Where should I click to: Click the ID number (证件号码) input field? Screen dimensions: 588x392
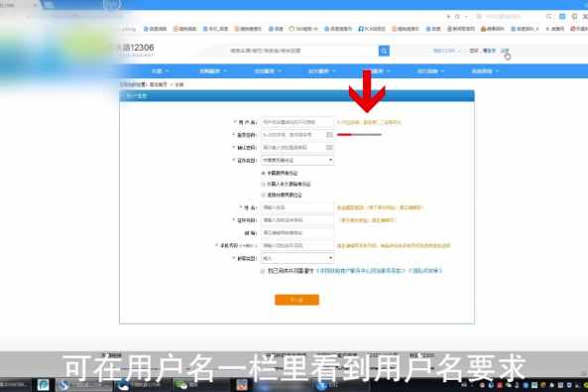click(297, 220)
